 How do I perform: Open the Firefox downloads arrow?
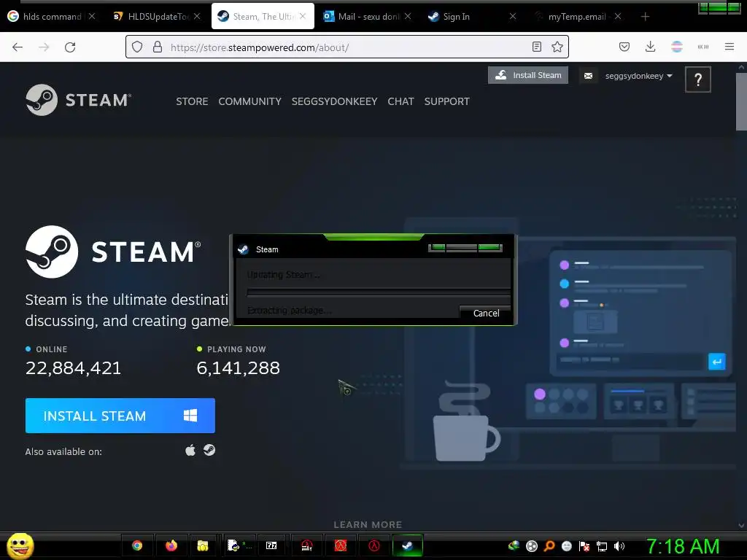(650, 47)
